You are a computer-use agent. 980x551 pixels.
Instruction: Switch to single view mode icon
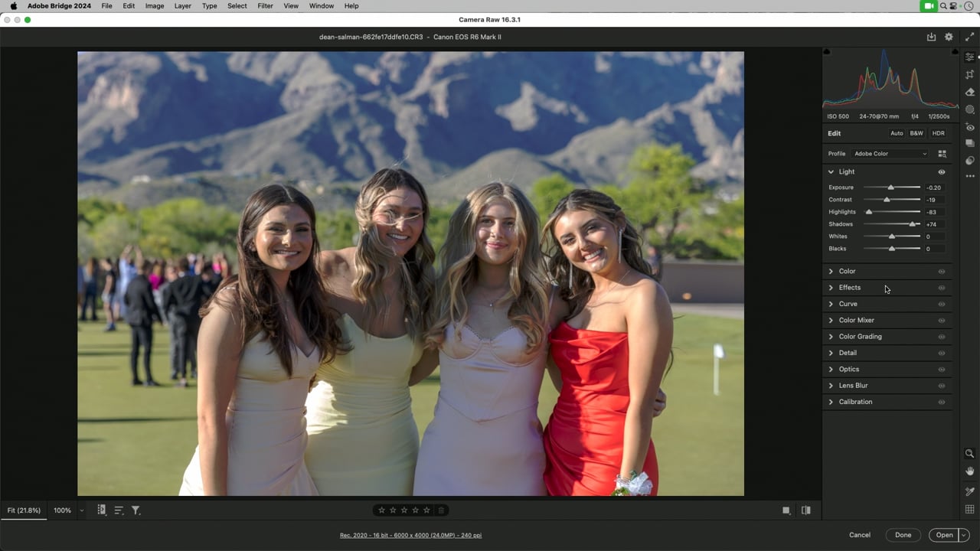click(x=786, y=510)
